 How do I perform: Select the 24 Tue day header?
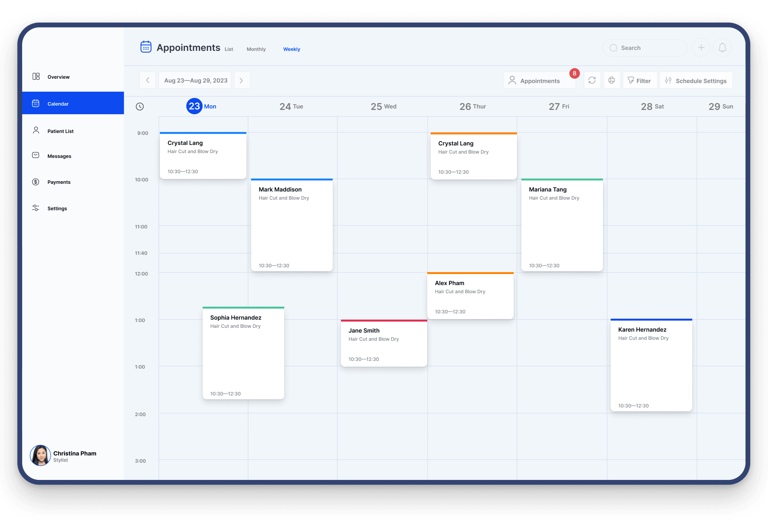(291, 106)
